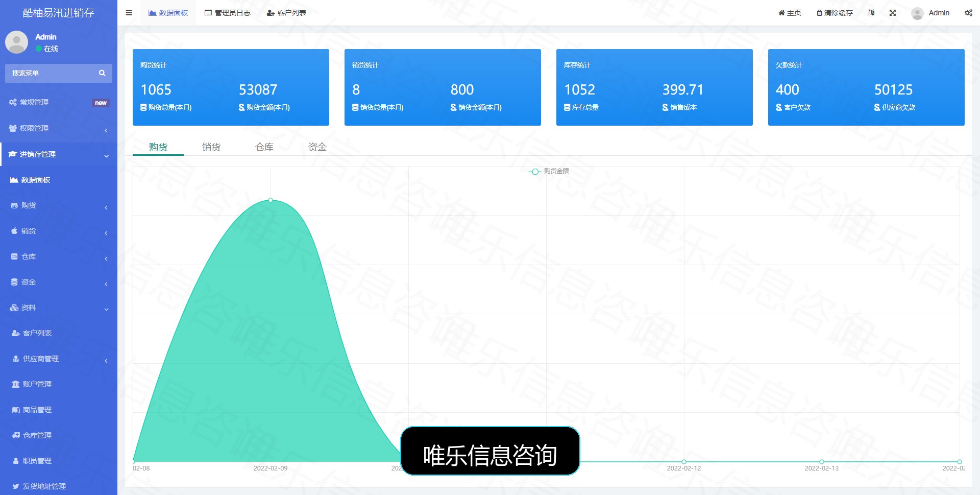
Task: Open the 管理员日志 top tab
Action: click(228, 13)
